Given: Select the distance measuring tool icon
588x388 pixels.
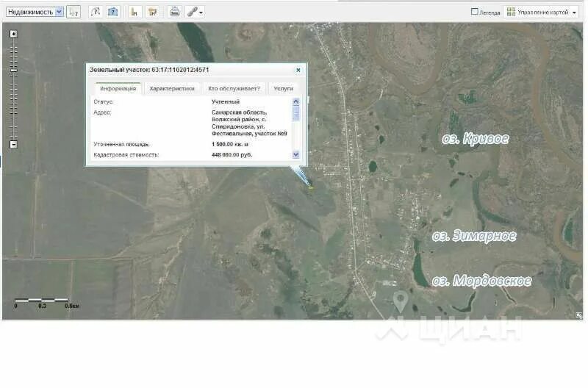Looking at the screenshot, I should [x=135, y=12].
